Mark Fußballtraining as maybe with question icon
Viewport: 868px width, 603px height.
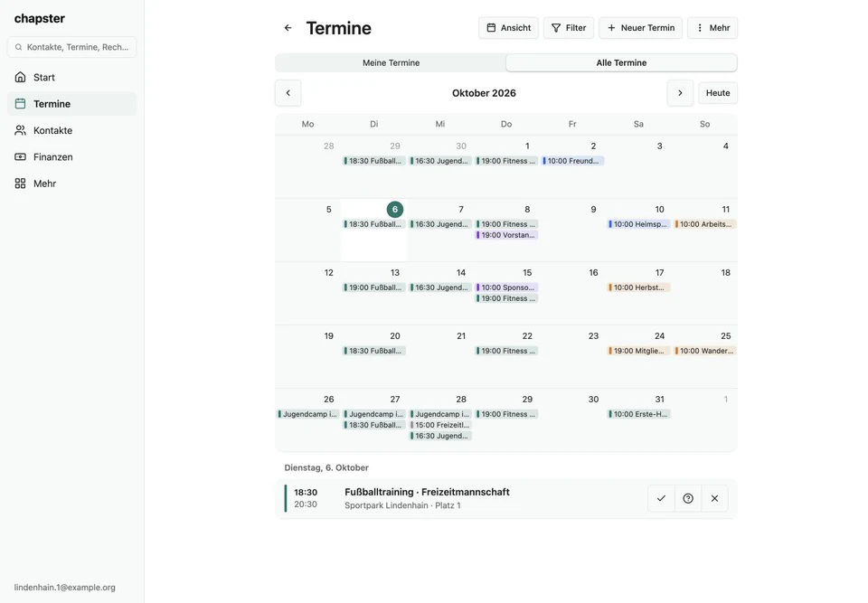(688, 498)
